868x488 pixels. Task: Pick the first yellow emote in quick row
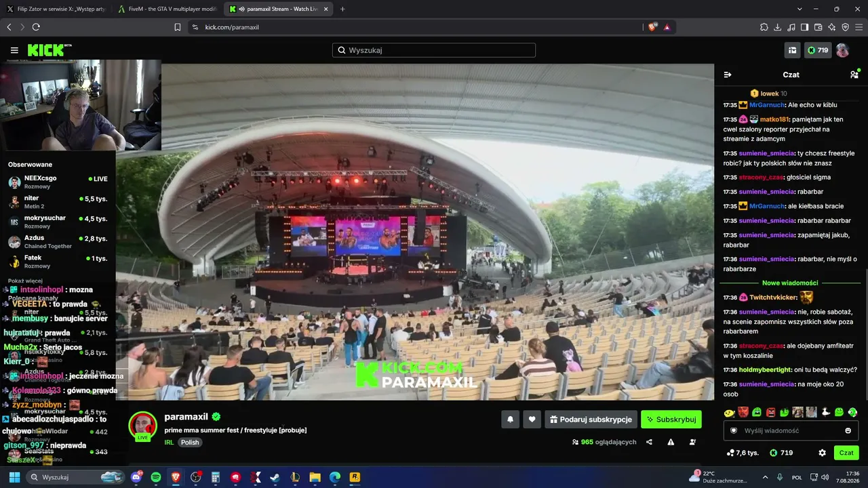[729, 412]
